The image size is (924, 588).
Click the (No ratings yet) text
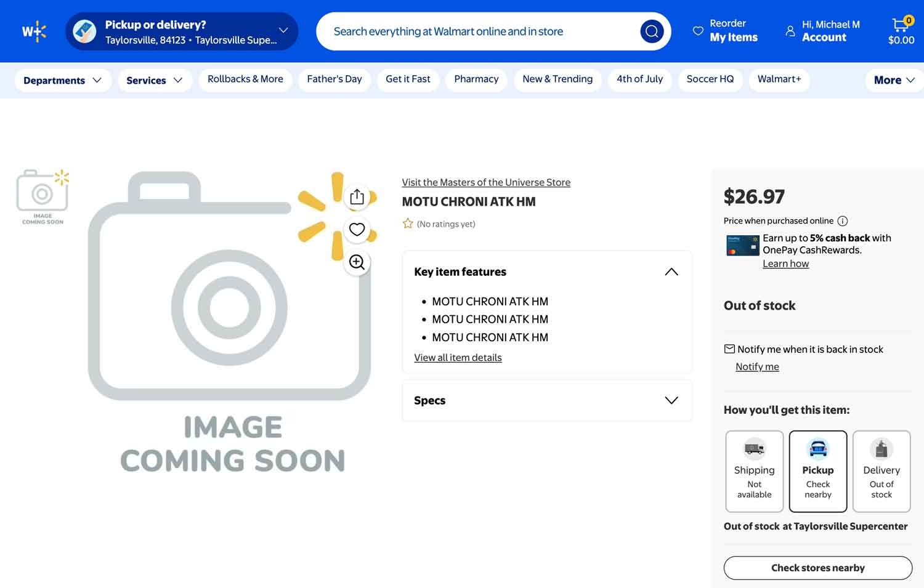pos(446,224)
